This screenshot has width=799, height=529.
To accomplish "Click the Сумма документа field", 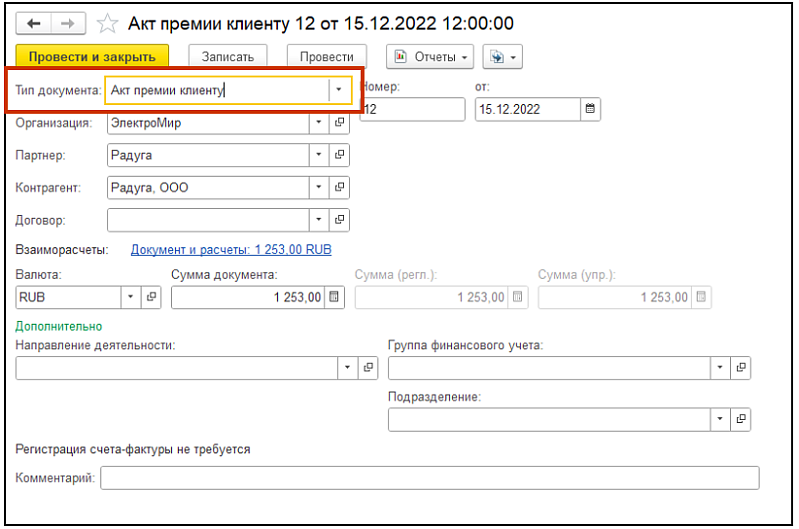I will (x=248, y=297).
